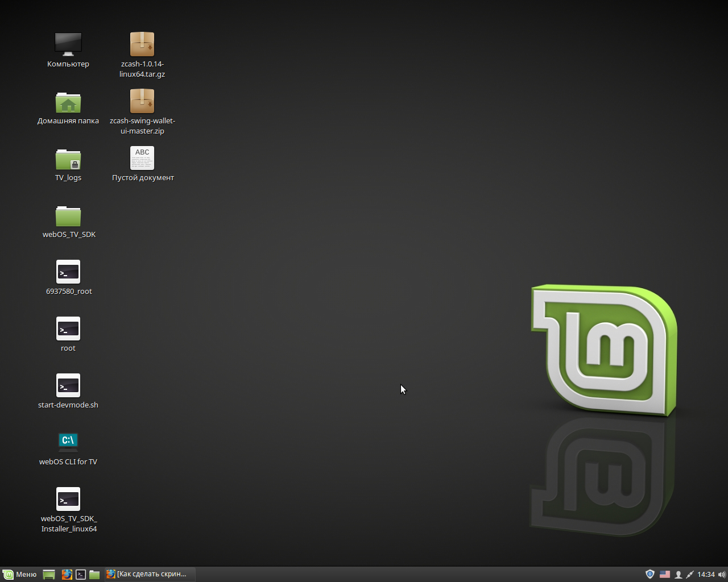728x582 pixels.
Task: Open the file manager panel launcher
Action: pyautogui.click(x=94, y=574)
